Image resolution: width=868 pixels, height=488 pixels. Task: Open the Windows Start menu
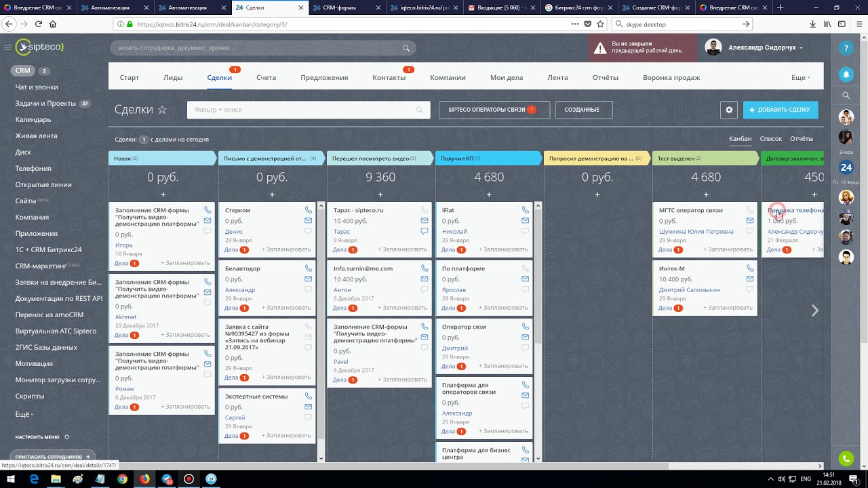12,479
